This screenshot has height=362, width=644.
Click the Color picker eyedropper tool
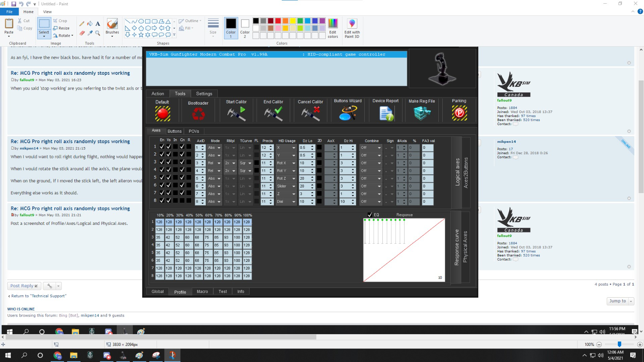(x=90, y=33)
